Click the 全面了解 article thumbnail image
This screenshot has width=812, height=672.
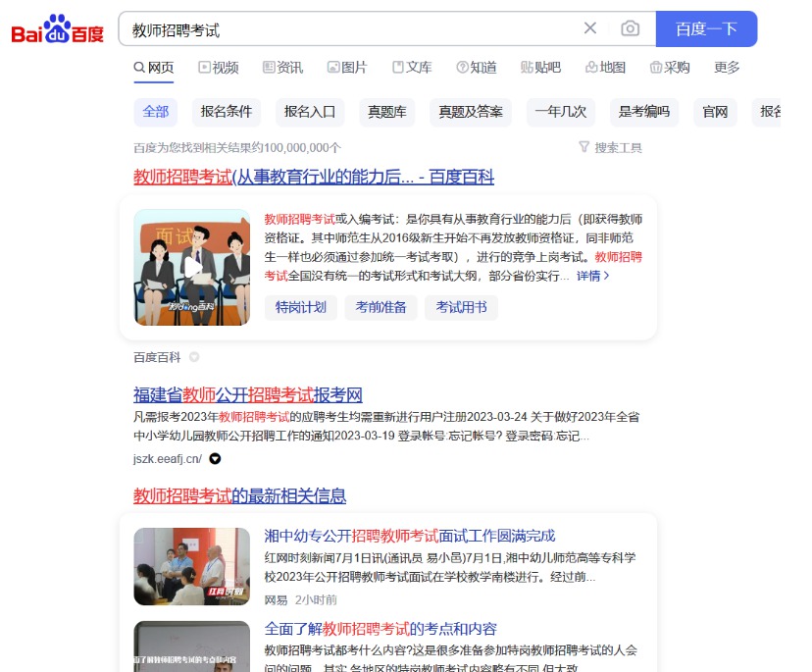point(191,646)
